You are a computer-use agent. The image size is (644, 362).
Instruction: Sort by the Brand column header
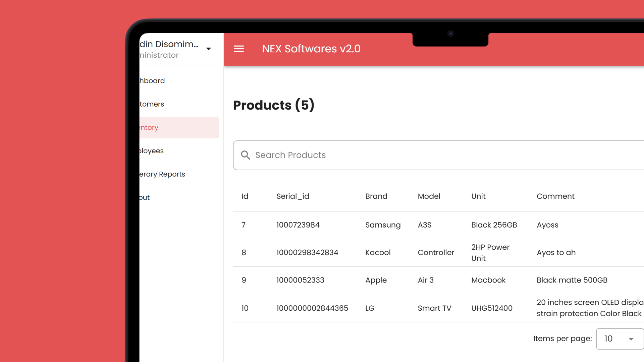[x=376, y=196]
